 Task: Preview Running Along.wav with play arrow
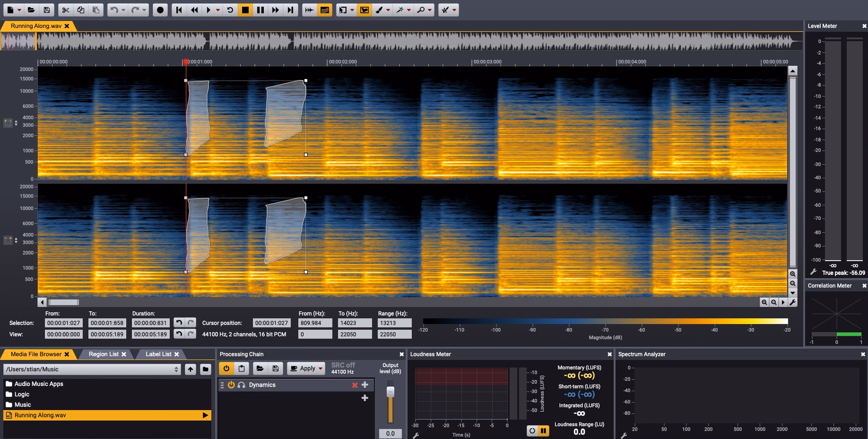(x=205, y=415)
